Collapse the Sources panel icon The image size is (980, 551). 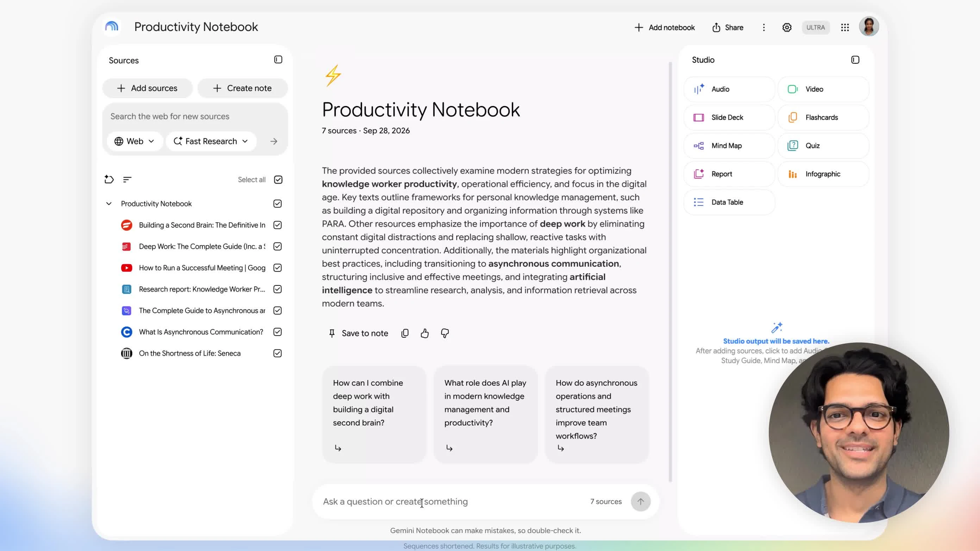click(278, 60)
